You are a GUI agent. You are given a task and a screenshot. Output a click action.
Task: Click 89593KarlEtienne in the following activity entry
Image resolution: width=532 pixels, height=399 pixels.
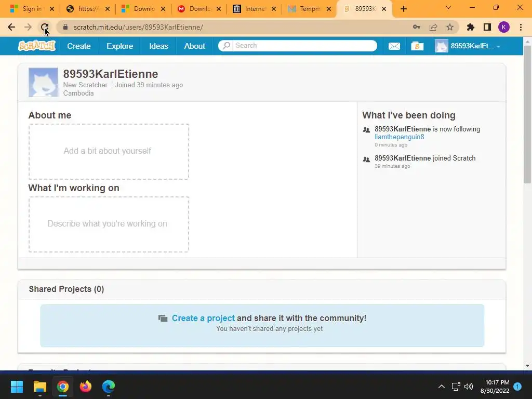pos(403,129)
